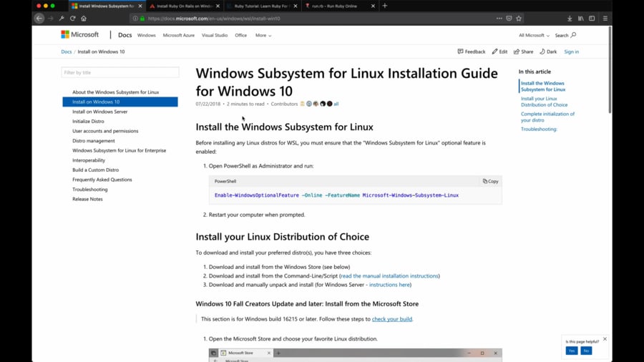Click the page vertical scrollbar
The height and width of the screenshot is (362, 644).
[610, 70]
